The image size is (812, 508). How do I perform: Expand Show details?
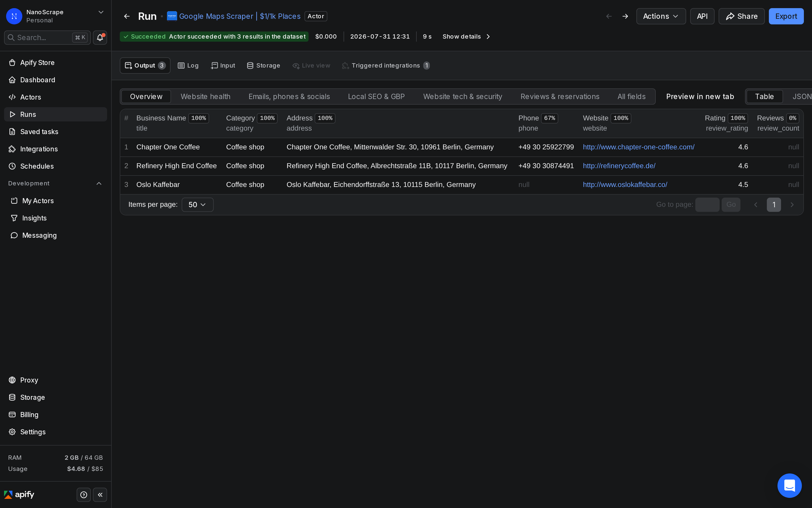pos(466,37)
